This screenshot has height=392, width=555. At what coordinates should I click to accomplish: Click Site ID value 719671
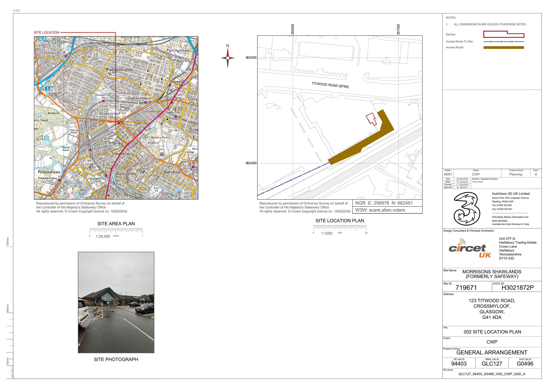(x=466, y=288)
